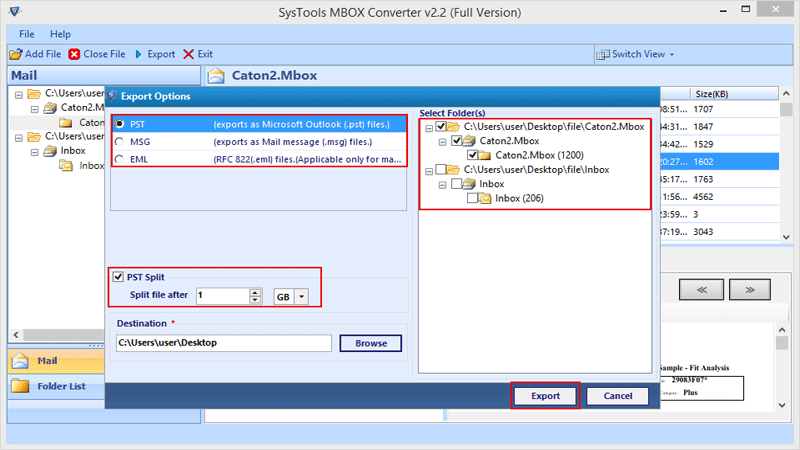800x450 pixels.
Task: Open the Switch View dropdown arrow
Action: click(672, 54)
